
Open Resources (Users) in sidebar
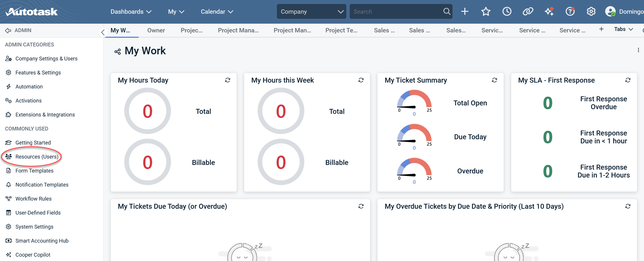click(37, 157)
